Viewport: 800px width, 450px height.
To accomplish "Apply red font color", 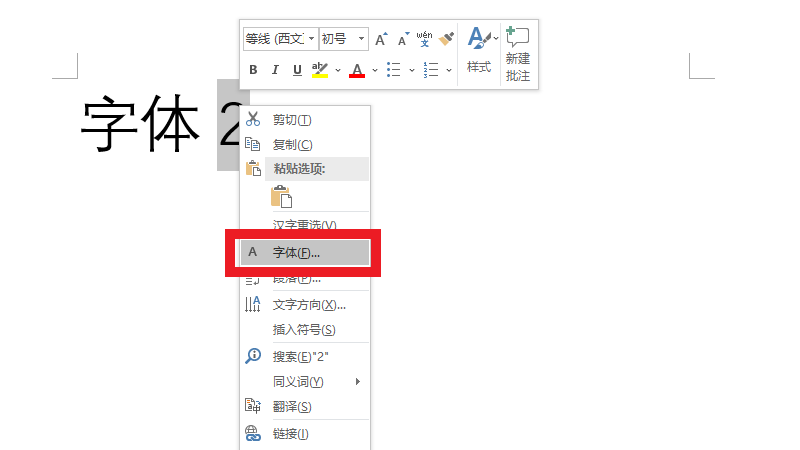I will [357, 70].
